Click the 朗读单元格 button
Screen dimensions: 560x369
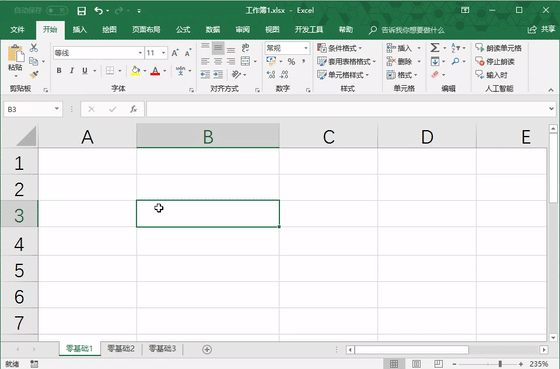499,48
